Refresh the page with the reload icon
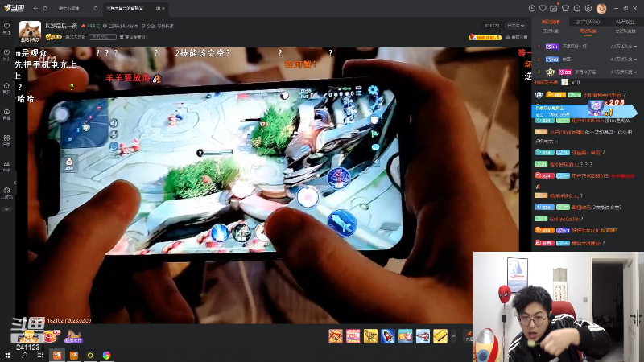 point(46,8)
